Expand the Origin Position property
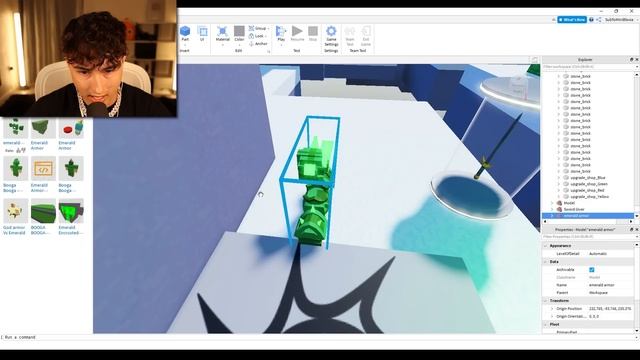The height and width of the screenshot is (360, 640). (x=552, y=309)
